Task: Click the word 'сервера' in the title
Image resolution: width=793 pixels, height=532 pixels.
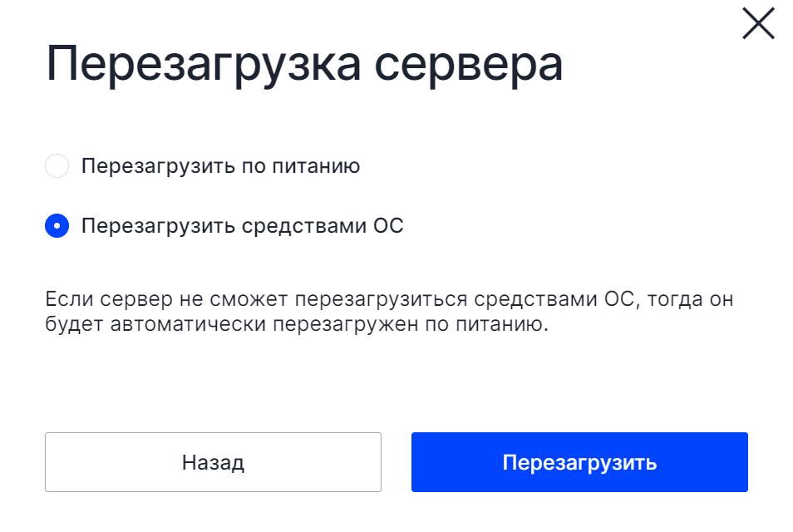Action: 468,65
